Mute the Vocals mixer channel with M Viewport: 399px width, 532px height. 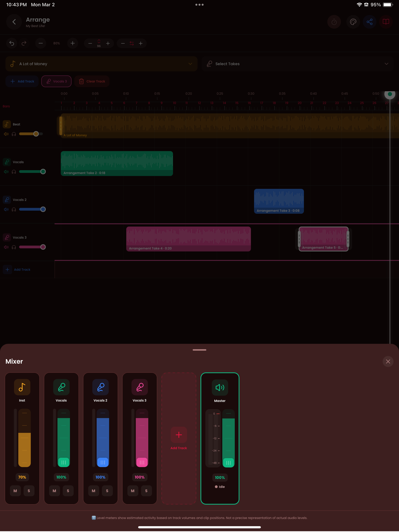(54, 491)
